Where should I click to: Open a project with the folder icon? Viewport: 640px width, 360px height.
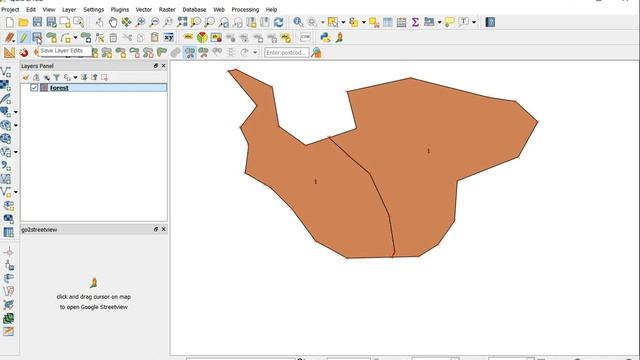pyautogui.click(x=23, y=22)
